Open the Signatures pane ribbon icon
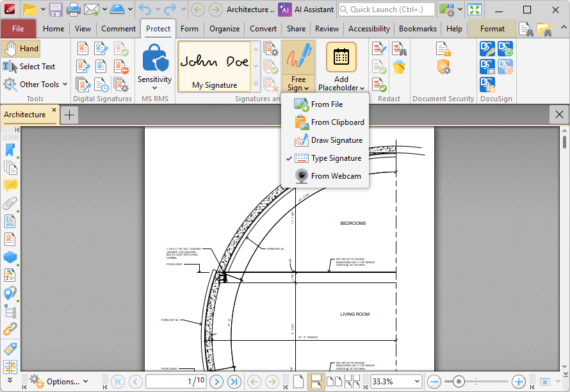The height and width of the screenshot is (392, 570). coord(10,240)
